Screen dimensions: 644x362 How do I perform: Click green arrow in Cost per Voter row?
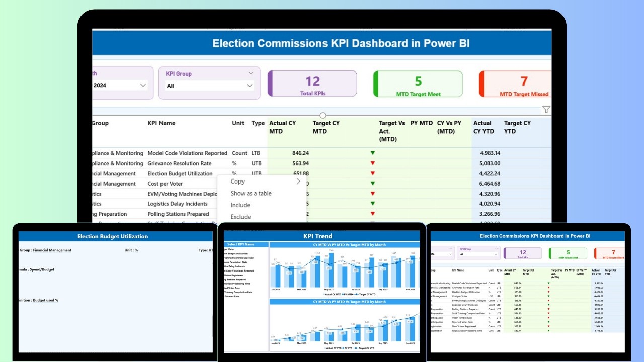point(373,184)
